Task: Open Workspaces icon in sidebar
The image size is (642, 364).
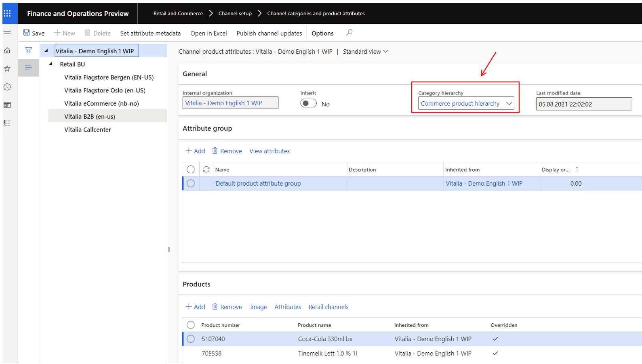Action: pyautogui.click(x=7, y=105)
